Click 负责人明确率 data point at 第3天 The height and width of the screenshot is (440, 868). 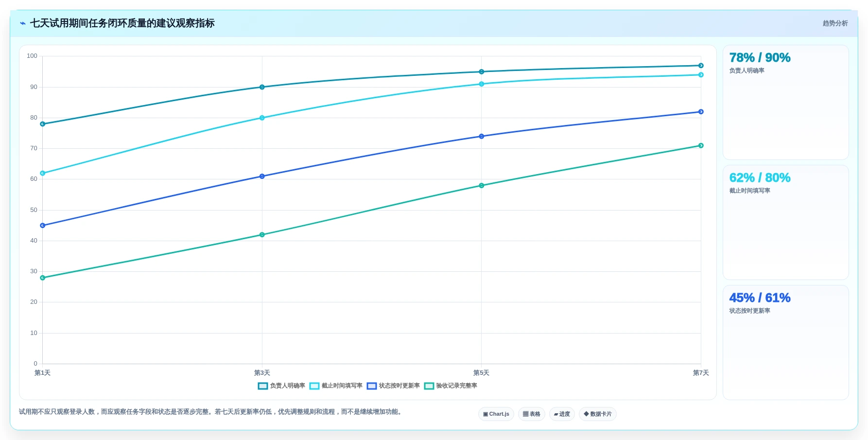pyautogui.click(x=262, y=87)
